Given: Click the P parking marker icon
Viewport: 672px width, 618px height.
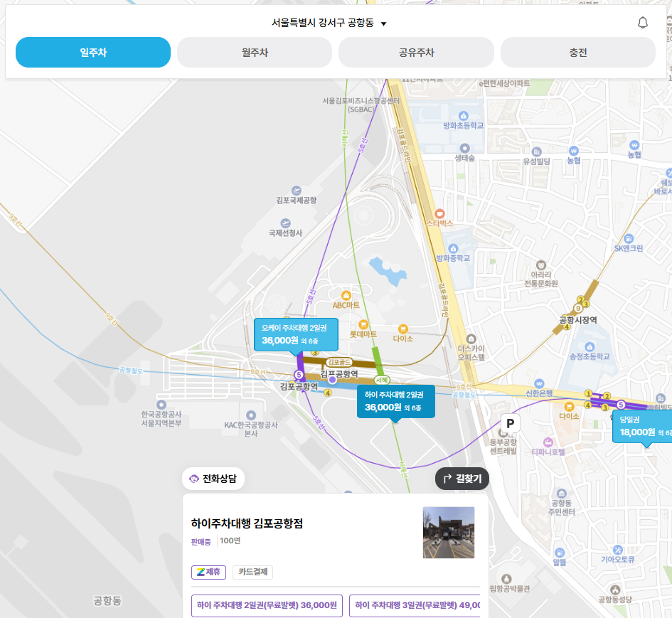Looking at the screenshot, I should click(510, 423).
